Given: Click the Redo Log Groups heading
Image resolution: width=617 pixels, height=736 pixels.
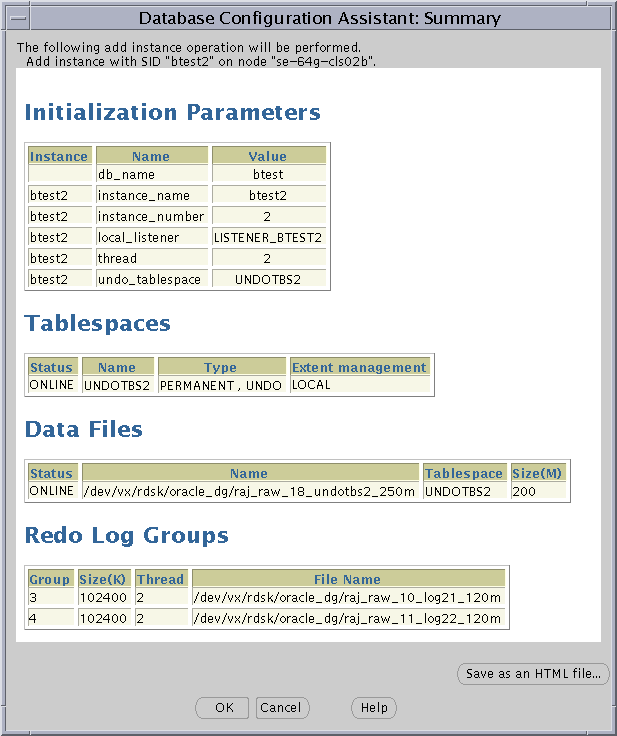Looking at the screenshot, I should coord(126,536).
